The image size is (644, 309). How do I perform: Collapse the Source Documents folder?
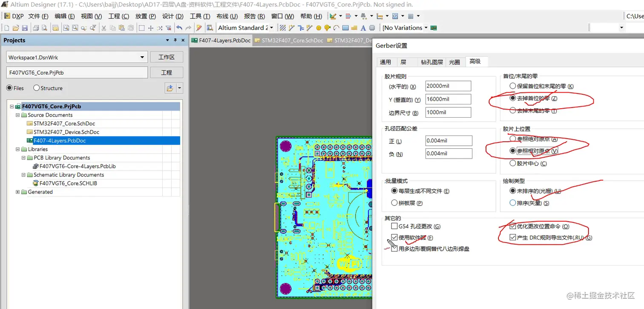[x=18, y=115]
